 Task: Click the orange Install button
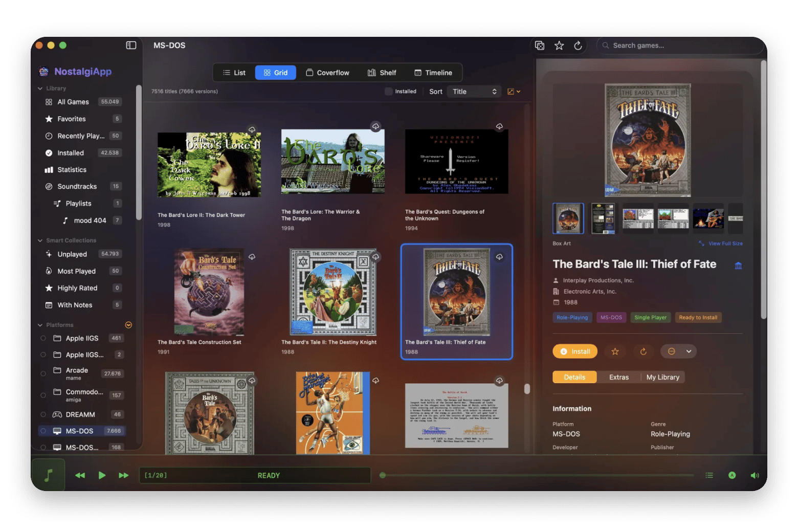575,351
